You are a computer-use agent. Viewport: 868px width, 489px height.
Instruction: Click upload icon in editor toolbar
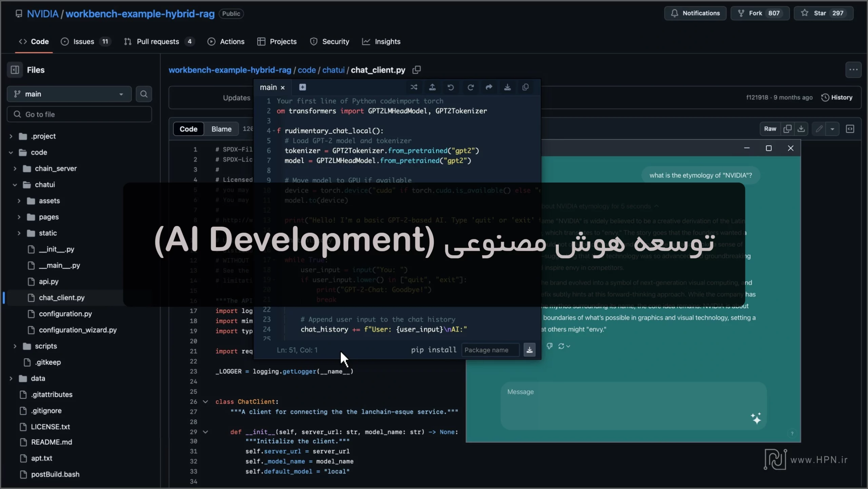[x=432, y=87]
